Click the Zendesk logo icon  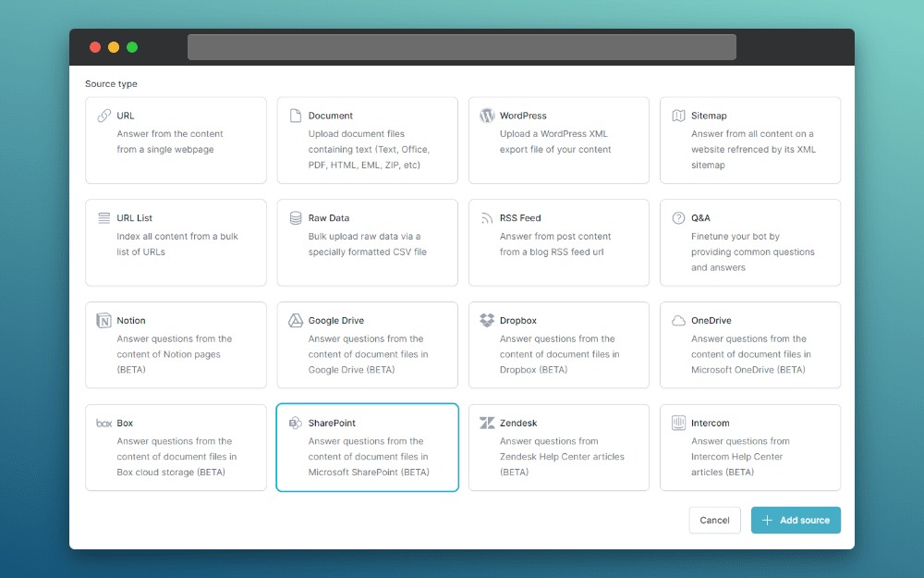pos(487,424)
